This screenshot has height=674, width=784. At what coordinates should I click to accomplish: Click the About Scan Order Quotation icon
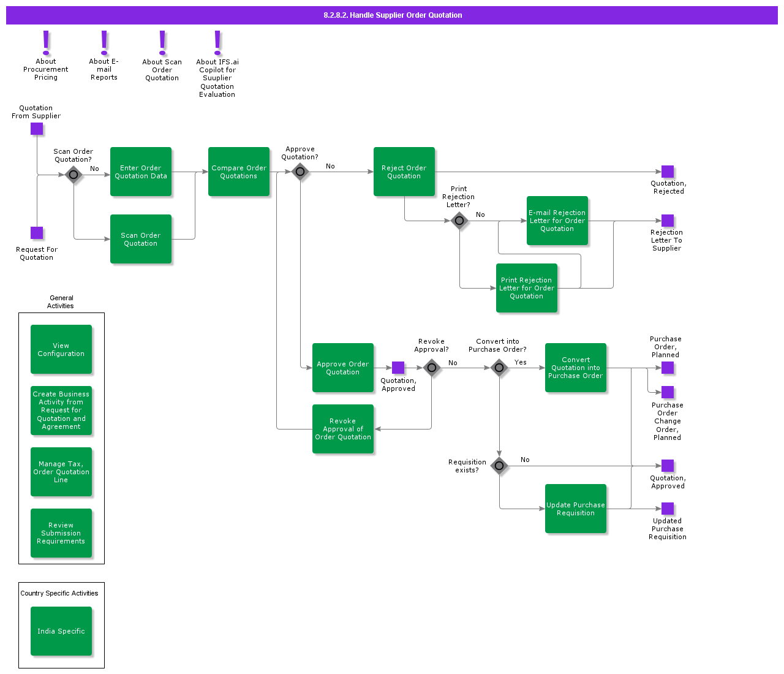coord(162,42)
